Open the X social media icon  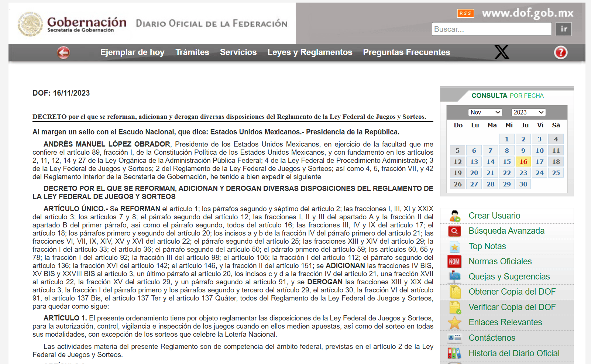(x=502, y=52)
